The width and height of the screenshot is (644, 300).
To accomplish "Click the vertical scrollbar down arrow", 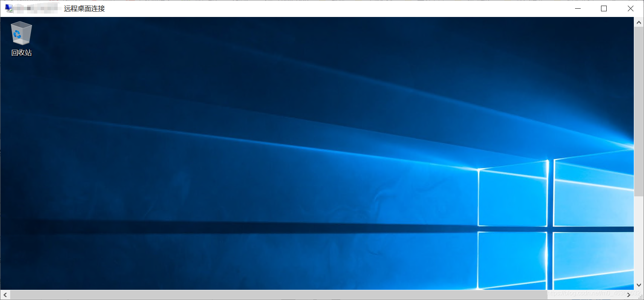I will (x=639, y=285).
